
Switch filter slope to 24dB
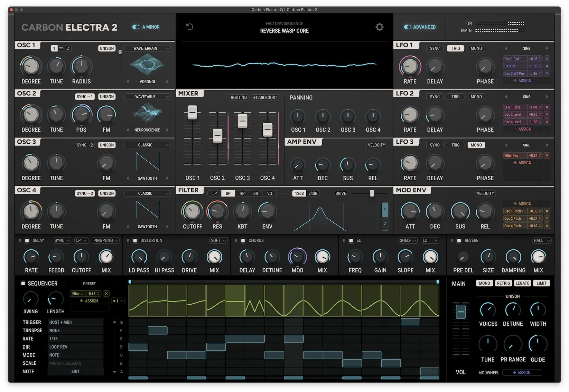[313, 193]
